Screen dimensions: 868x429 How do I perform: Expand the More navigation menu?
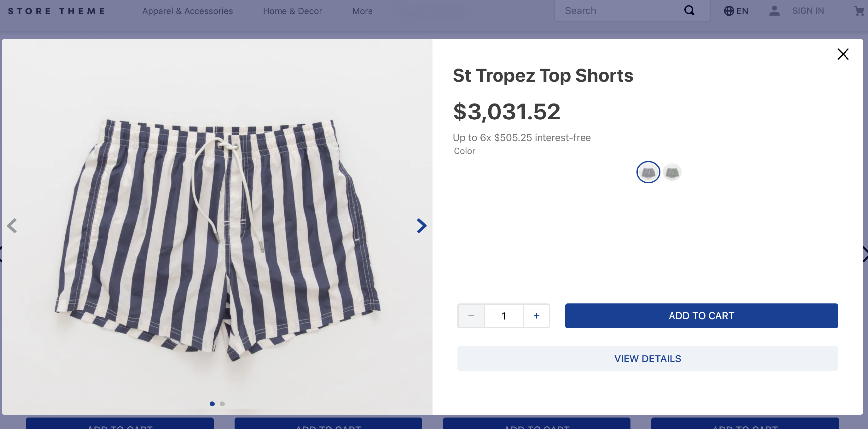pyautogui.click(x=362, y=11)
